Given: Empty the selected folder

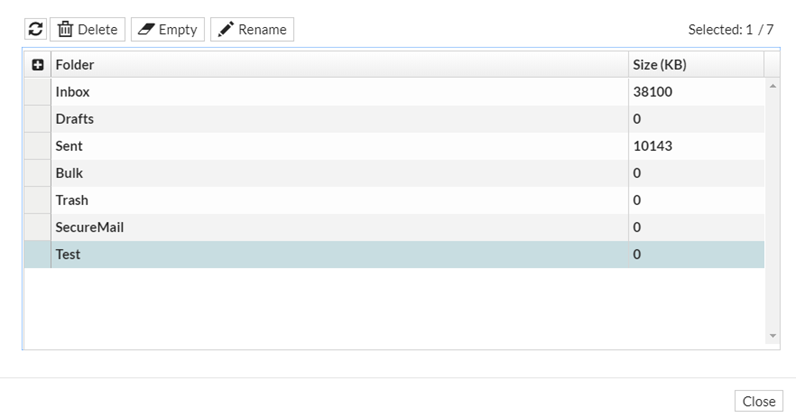Looking at the screenshot, I should click(x=168, y=29).
